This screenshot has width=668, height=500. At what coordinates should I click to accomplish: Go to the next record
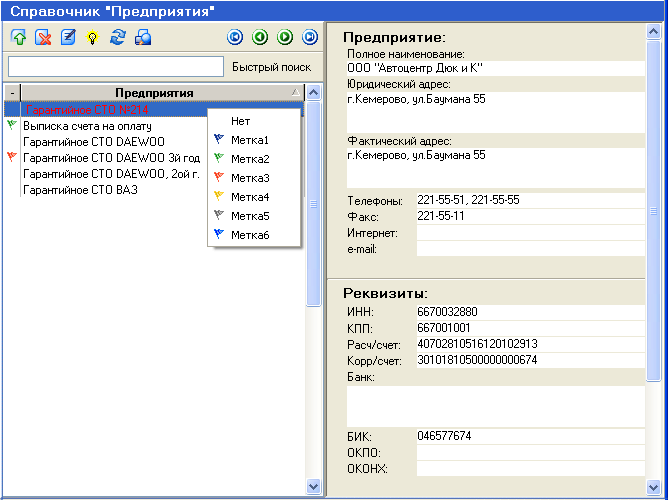pos(285,38)
